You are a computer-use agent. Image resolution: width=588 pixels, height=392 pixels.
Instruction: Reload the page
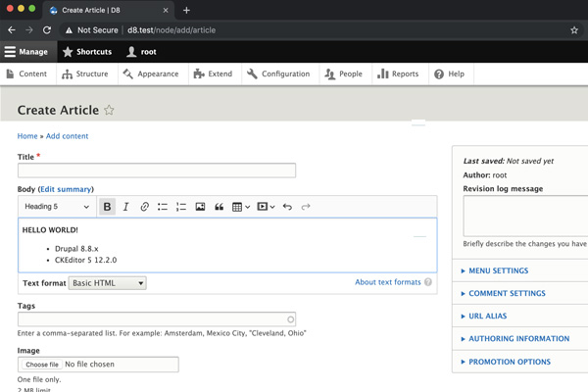pos(47,30)
